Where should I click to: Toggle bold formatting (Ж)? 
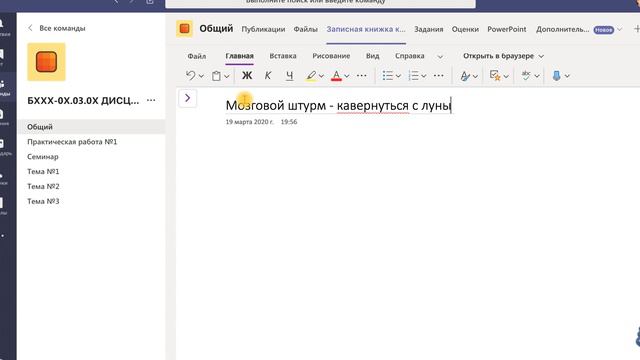pyautogui.click(x=247, y=76)
